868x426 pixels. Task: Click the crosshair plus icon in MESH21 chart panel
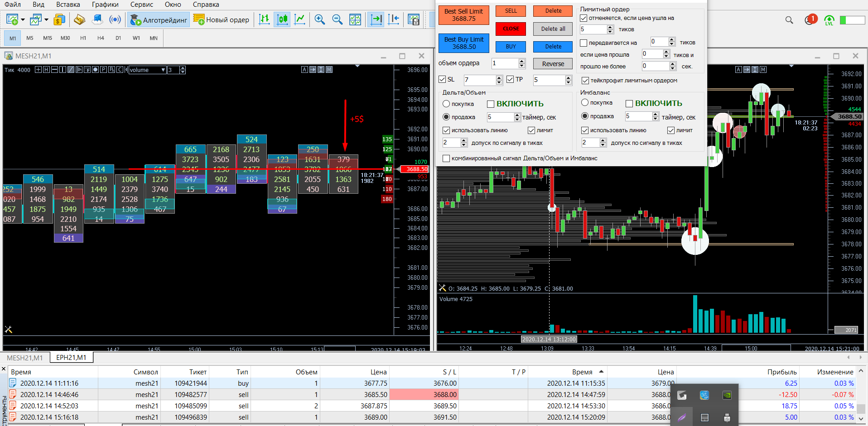[38, 70]
